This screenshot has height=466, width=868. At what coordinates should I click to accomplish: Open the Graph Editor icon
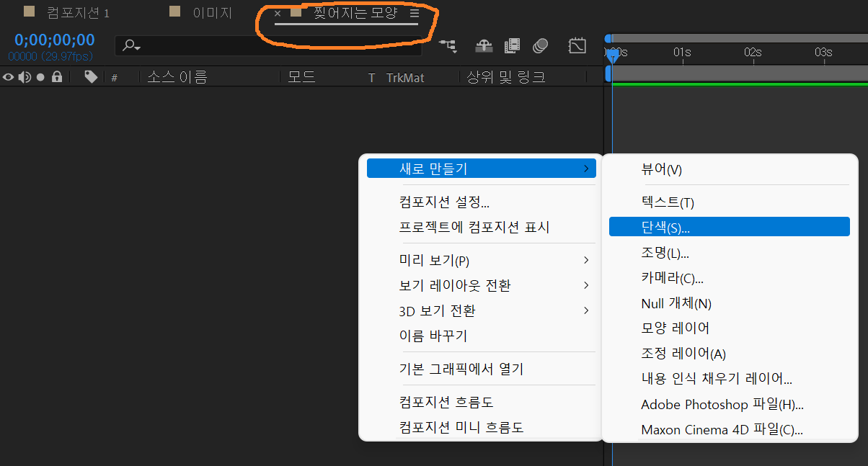point(577,46)
